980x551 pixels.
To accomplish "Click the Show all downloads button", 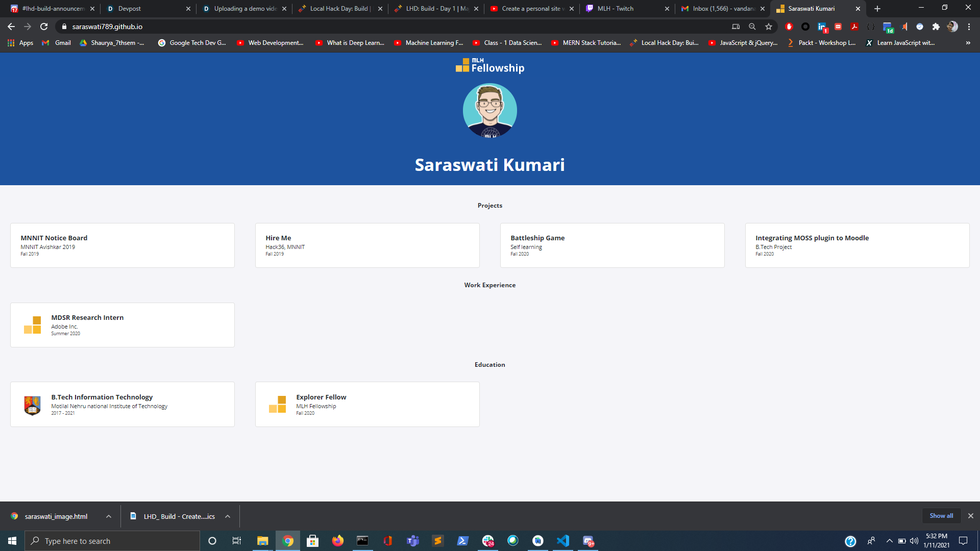I will (x=941, y=516).
